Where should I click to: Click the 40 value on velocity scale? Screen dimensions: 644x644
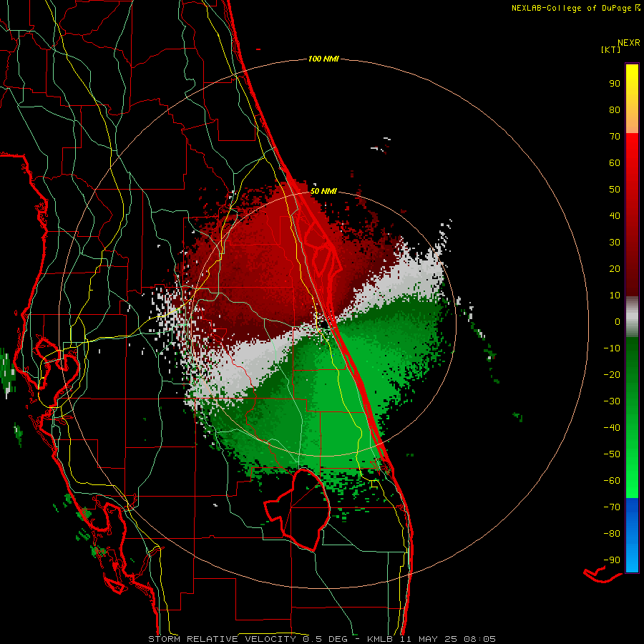click(615, 216)
